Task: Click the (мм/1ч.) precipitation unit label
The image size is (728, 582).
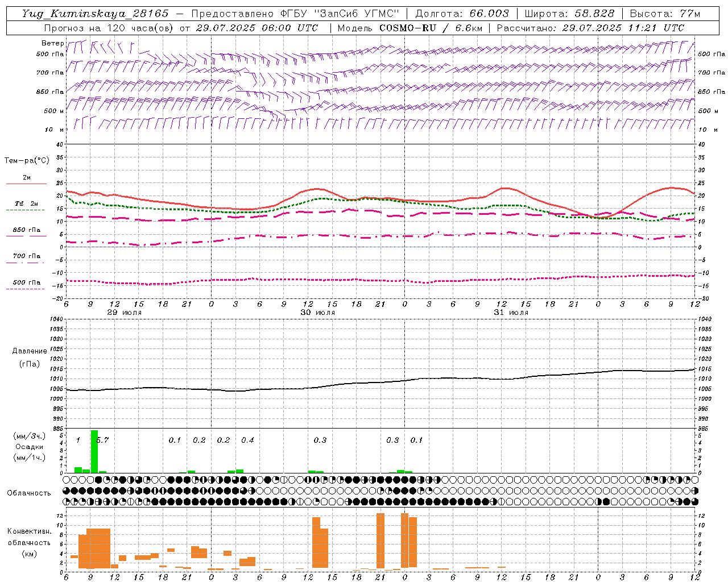Action: tap(29, 458)
